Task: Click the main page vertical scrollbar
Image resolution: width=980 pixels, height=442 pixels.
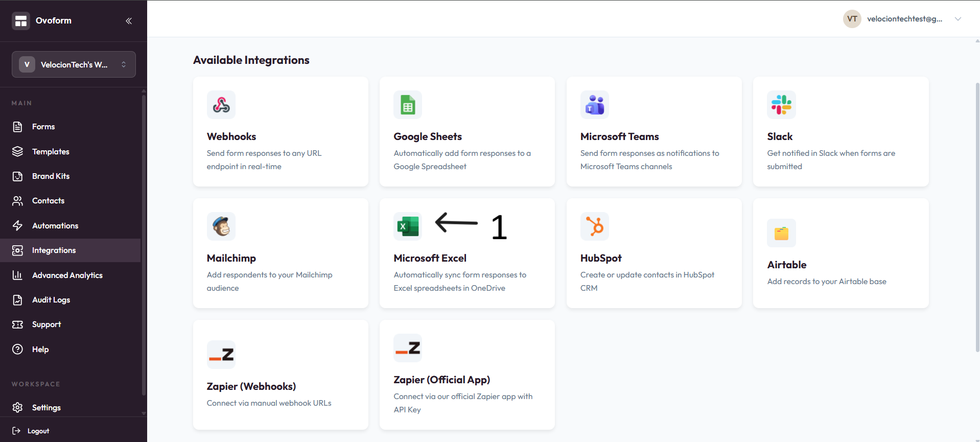Action: click(977, 217)
